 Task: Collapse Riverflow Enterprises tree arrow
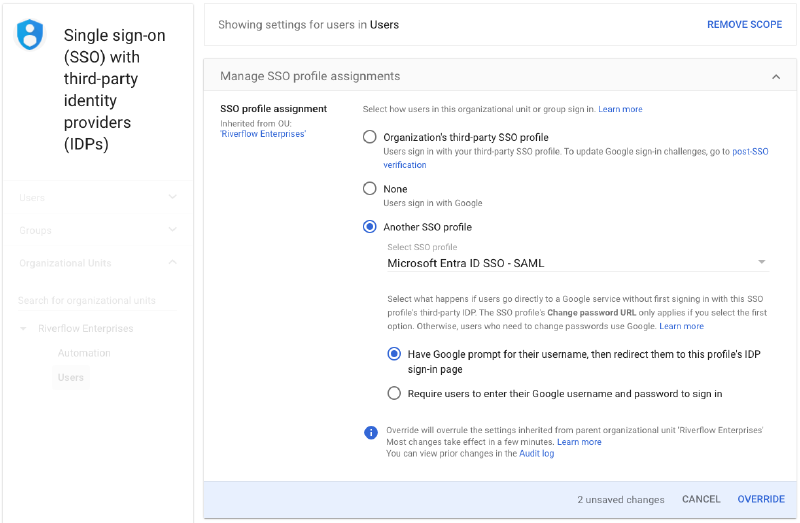23,329
